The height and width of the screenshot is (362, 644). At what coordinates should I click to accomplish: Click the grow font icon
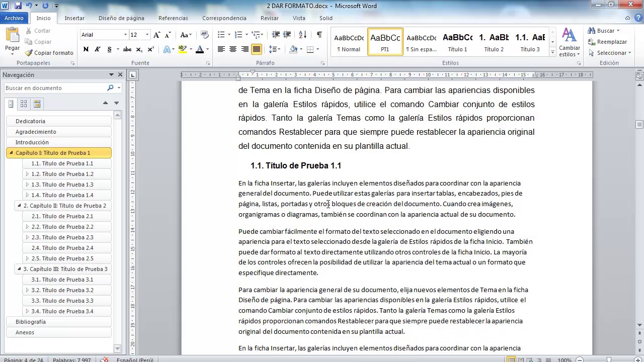pos(157,35)
